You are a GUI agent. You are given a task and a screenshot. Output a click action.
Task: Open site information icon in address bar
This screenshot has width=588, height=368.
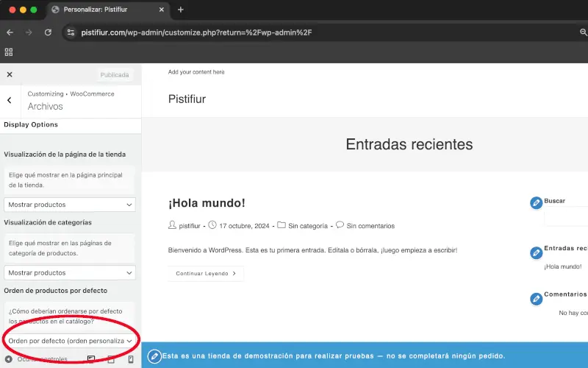pos(71,32)
